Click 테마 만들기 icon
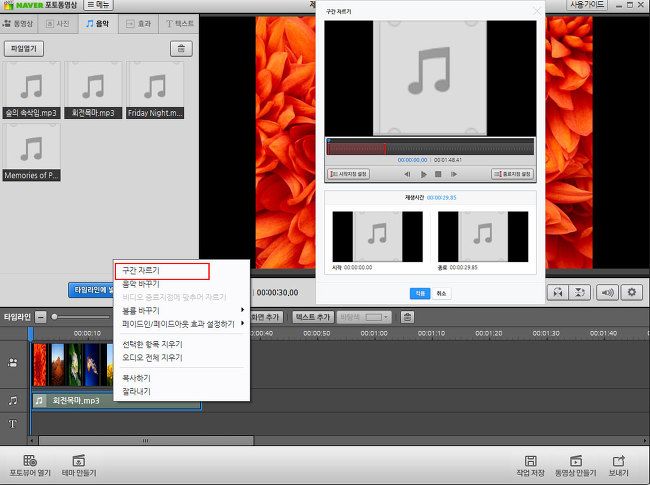The width and height of the screenshot is (650, 485). pyautogui.click(x=79, y=466)
